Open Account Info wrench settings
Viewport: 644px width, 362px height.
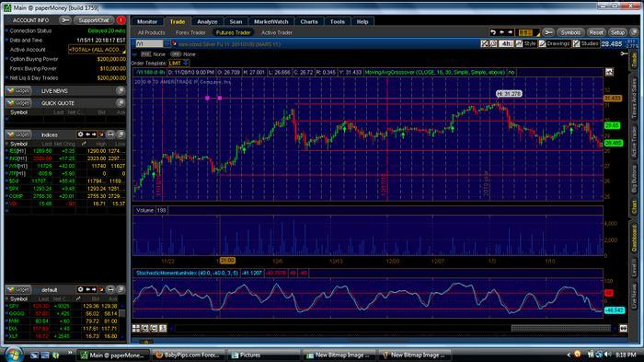64,20
